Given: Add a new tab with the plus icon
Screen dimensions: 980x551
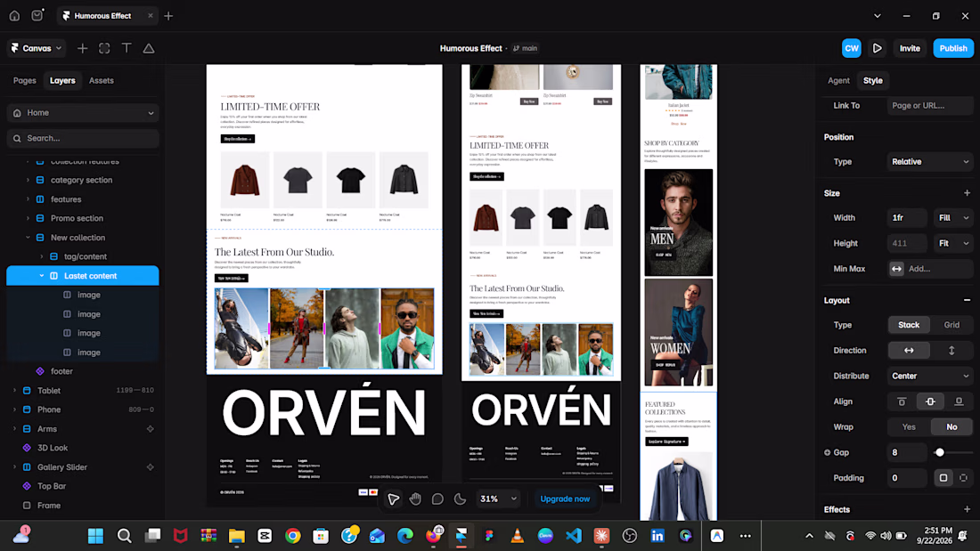Looking at the screenshot, I should pos(168,16).
